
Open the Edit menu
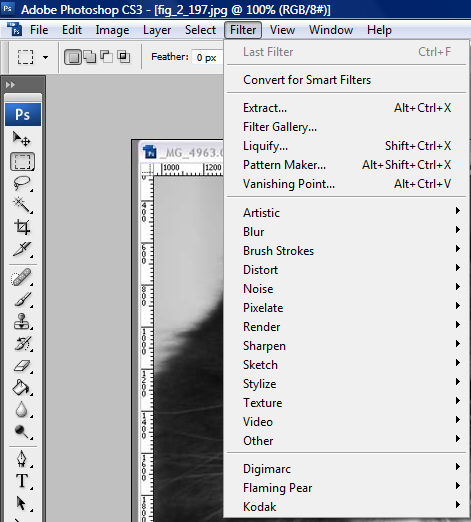click(72, 30)
